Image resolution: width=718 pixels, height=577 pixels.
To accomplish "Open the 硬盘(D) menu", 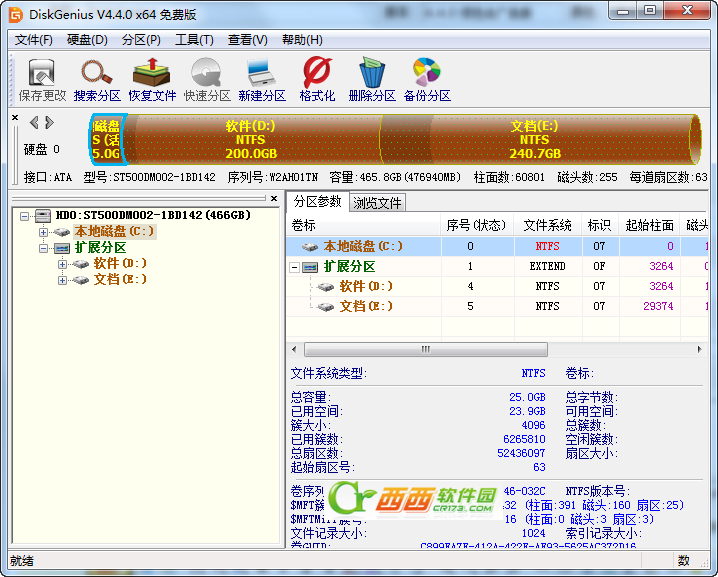I will (x=87, y=40).
